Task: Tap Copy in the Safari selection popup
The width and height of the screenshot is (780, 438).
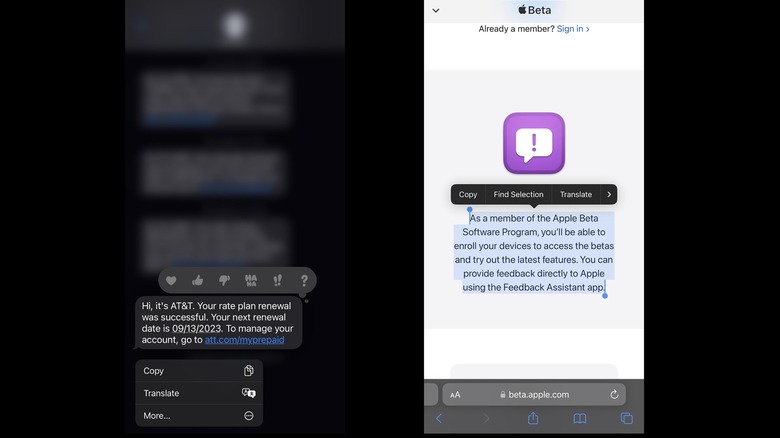Action: (468, 195)
